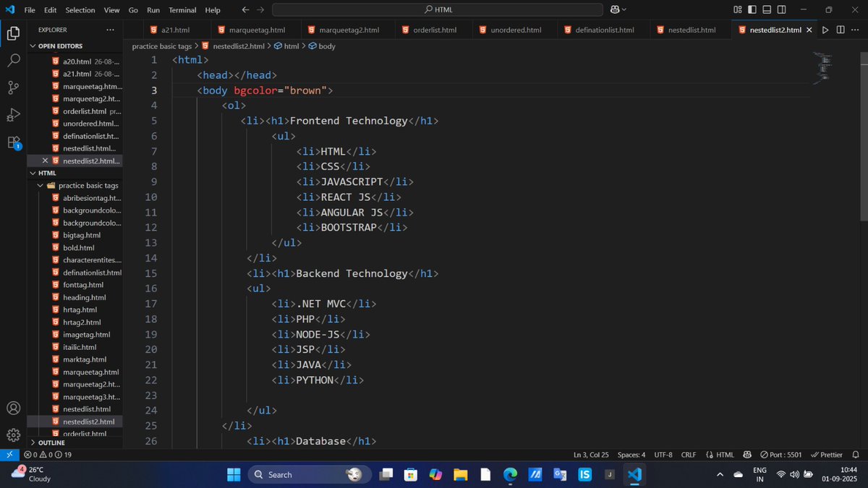This screenshot has height=488, width=868.
Task: Click the body breadcrumb item
Action: tap(322, 46)
